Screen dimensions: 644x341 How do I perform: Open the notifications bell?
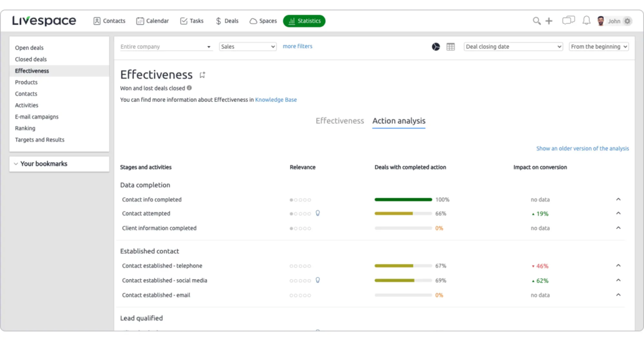pyautogui.click(x=586, y=21)
